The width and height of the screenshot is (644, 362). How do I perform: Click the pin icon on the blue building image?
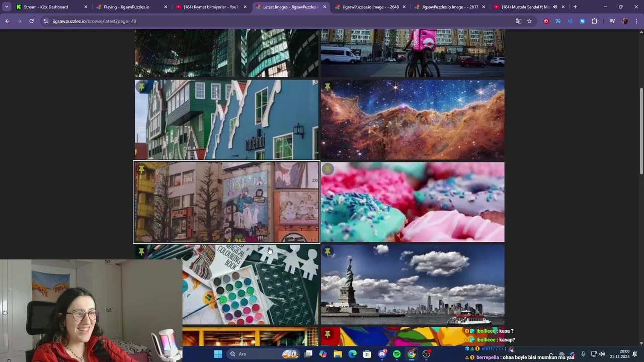pos(141,87)
